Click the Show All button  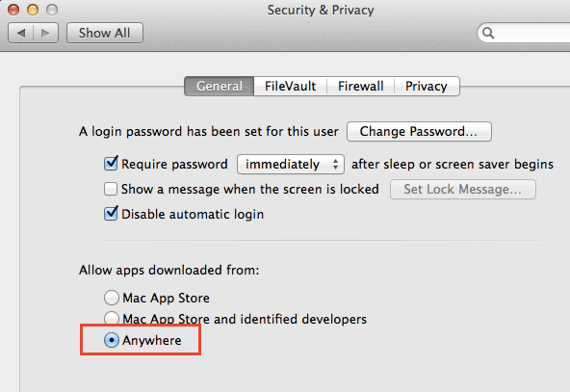105,33
